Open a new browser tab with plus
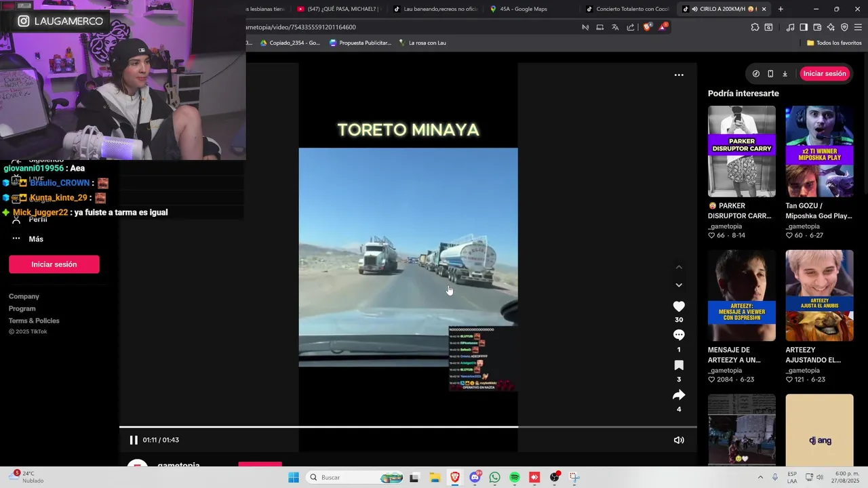Viewport: 868px width, 488px height. click(x=781, y=9)
